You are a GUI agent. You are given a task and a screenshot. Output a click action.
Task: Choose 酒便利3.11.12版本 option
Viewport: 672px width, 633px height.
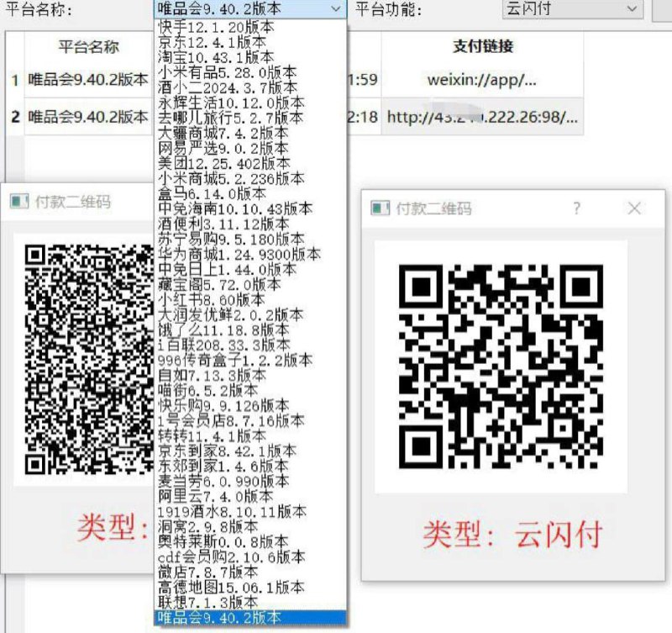(249, 224)
